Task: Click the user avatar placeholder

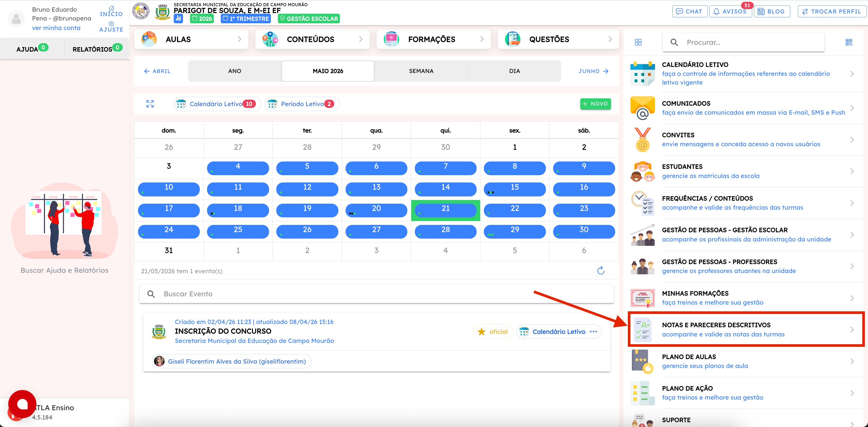Action: click(x=16, y=19)
